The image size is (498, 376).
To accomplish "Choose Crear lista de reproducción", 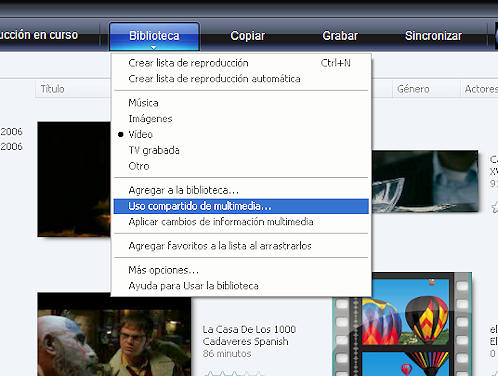I will [241, 63].
